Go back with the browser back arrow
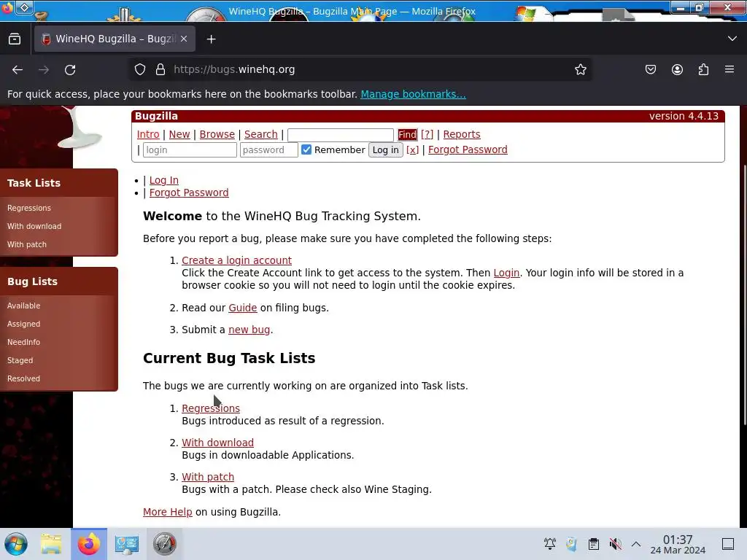 click(x=18, y=70)
